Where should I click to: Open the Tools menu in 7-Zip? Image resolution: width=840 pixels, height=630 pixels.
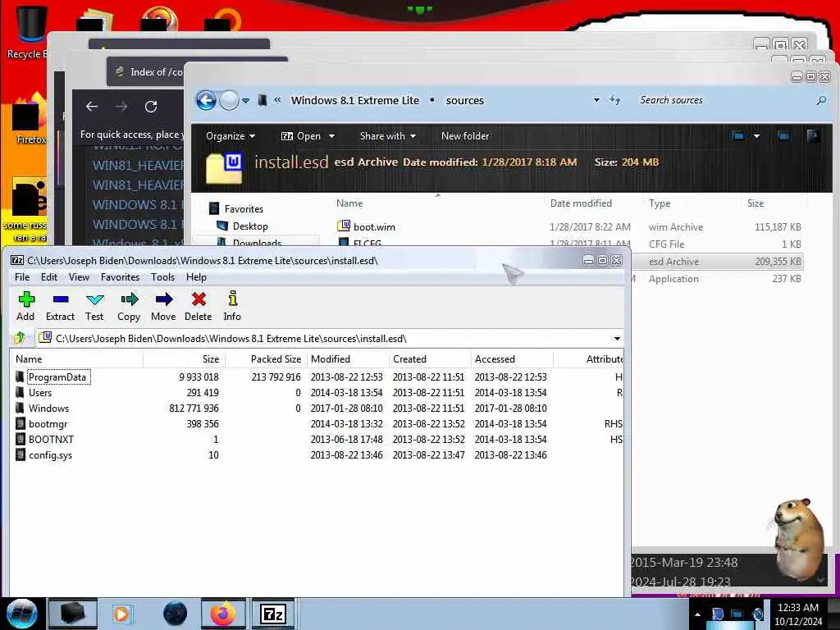(x=163, y=277)
